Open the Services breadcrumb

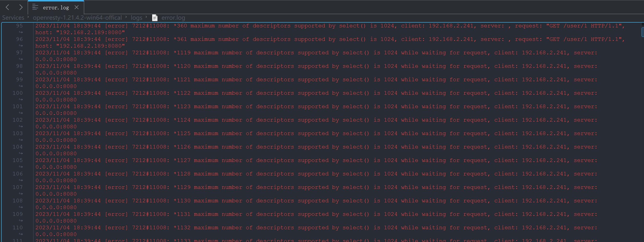point(13,18)
